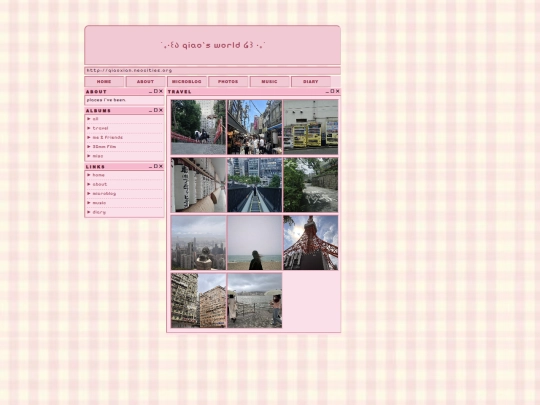Follow the 'about' link in Links panel
This screenshot has width=540, height=405.
tap(100, 184)
